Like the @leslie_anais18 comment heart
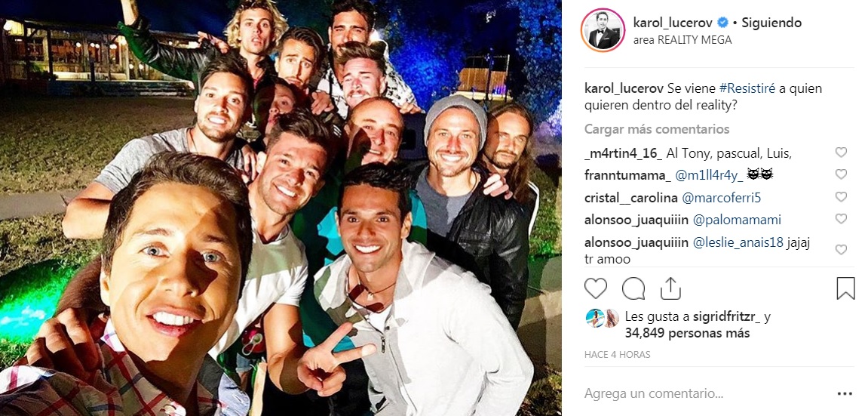Image resolution: width=868 pixels, height=416 pixels. (x=841, y=250)
